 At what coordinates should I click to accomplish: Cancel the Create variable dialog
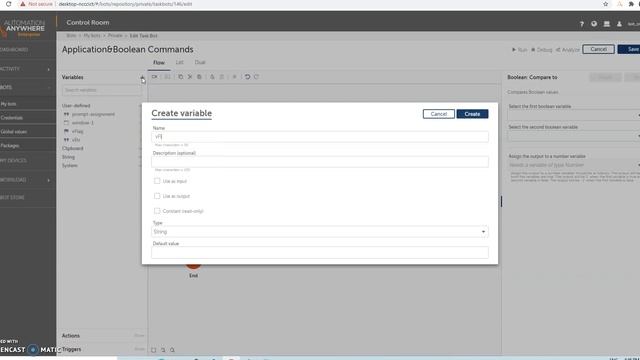coord(439,114)
